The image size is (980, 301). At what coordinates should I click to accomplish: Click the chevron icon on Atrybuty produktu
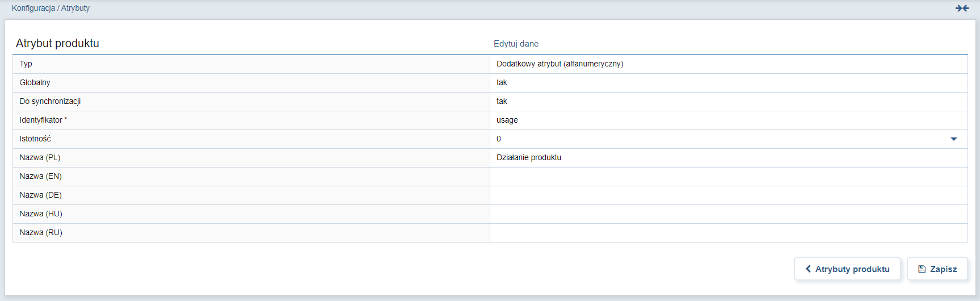(x=808, y=269)
